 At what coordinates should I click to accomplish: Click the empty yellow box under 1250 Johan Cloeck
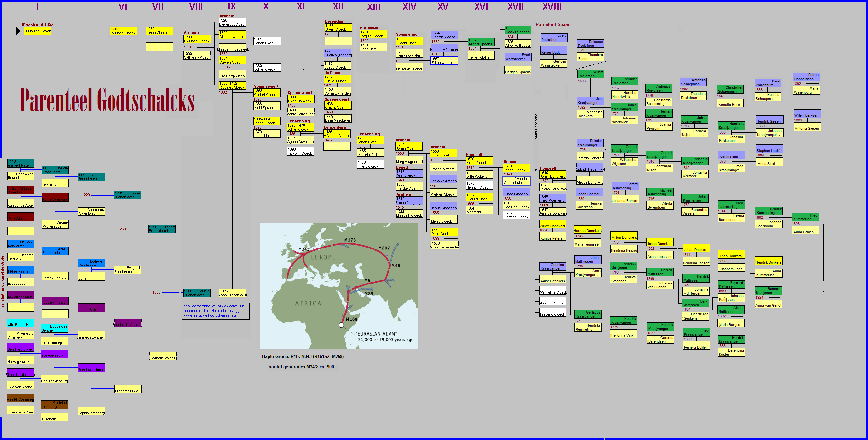point(159,46)
